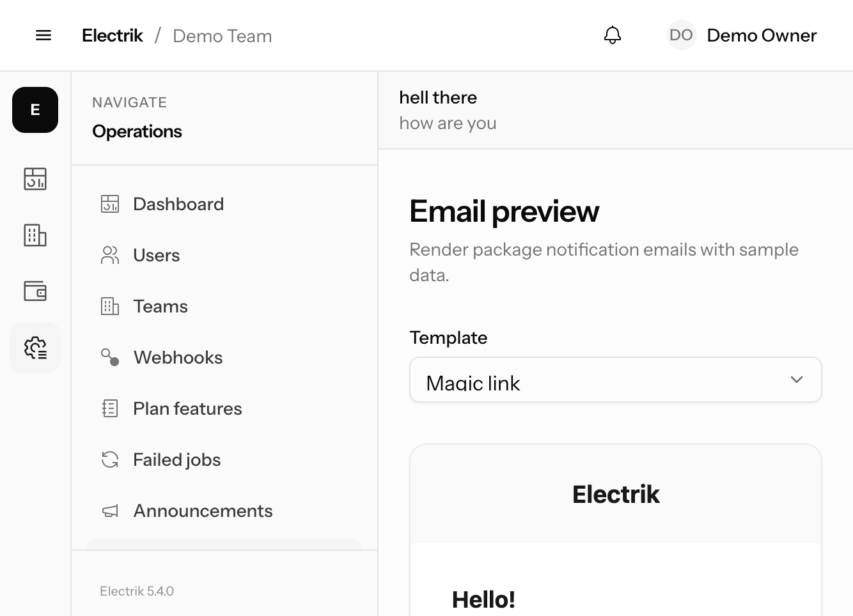853x616 pixels.
Task: Click the NAVIGATE label
Action: [129, 102]
